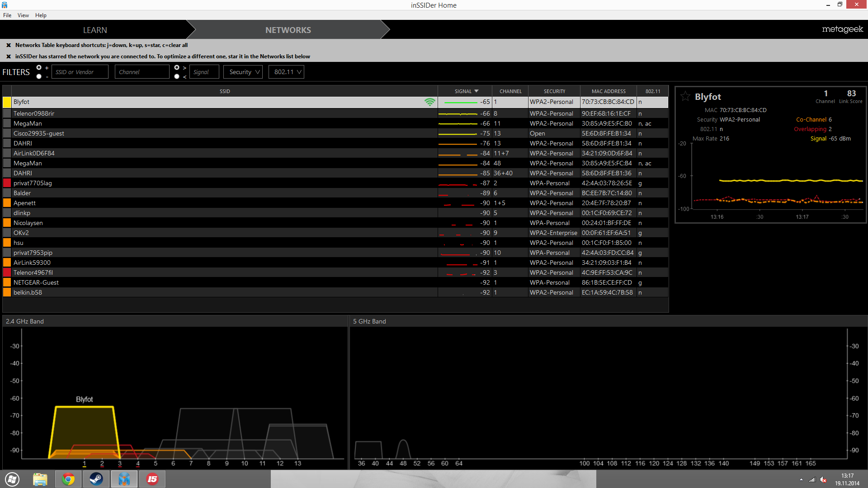Dismiss the starred network notification
The width and height of the screenshot is (868, 488).
pyautogui.click(x=9, y=56)
